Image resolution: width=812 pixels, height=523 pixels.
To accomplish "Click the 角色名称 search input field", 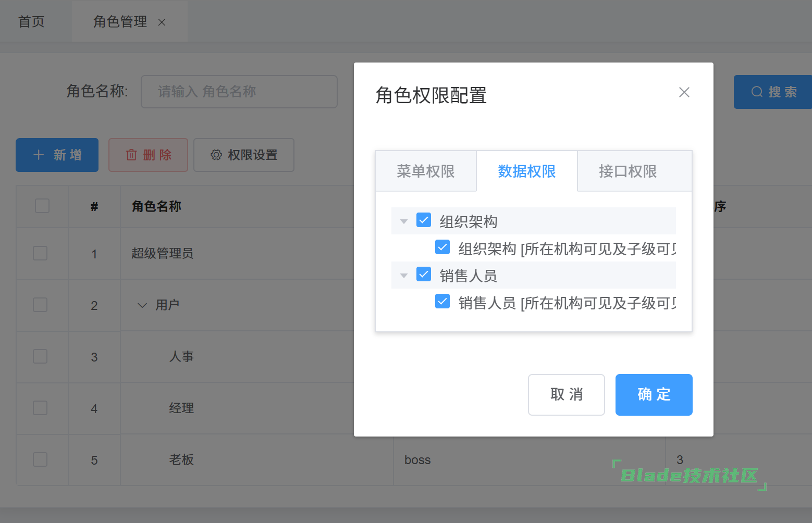I will pyautogui.click(x=239, y=92).
